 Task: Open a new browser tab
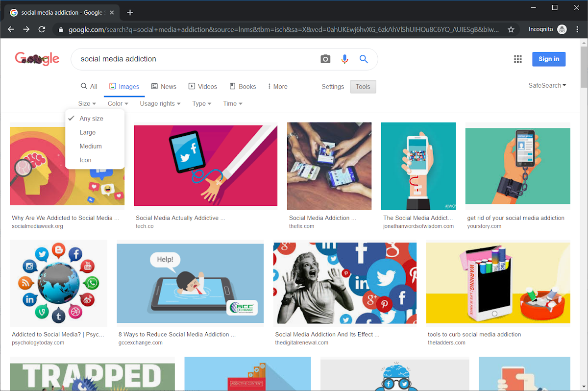pyautogui.click(x=130, y=12)
